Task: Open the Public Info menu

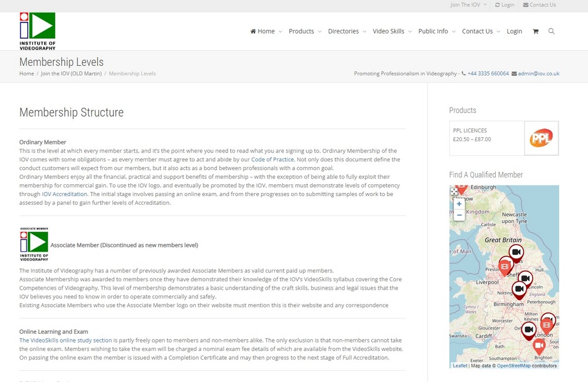Action: pos(436,31)
